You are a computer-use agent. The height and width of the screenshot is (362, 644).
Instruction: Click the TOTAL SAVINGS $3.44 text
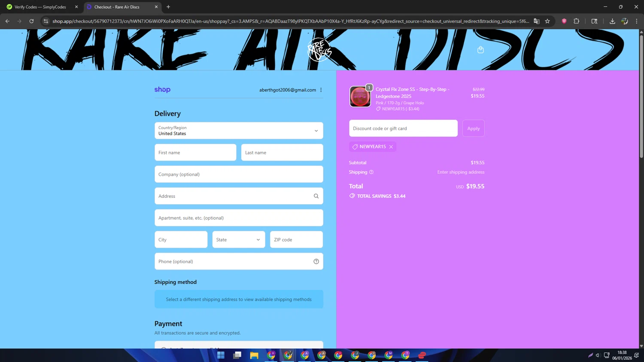pyautogui.click(x=381, y=196)
